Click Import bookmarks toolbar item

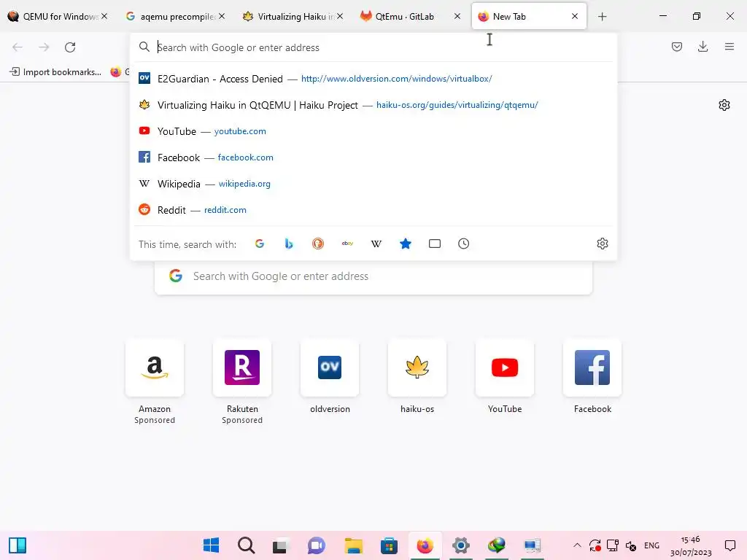(x=55, y=72)
